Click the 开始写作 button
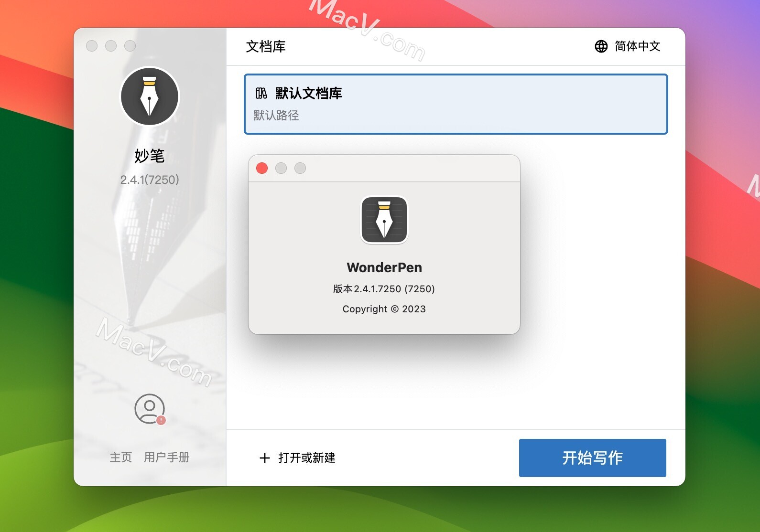Viewport: 760px width, 532px height. 592,458
